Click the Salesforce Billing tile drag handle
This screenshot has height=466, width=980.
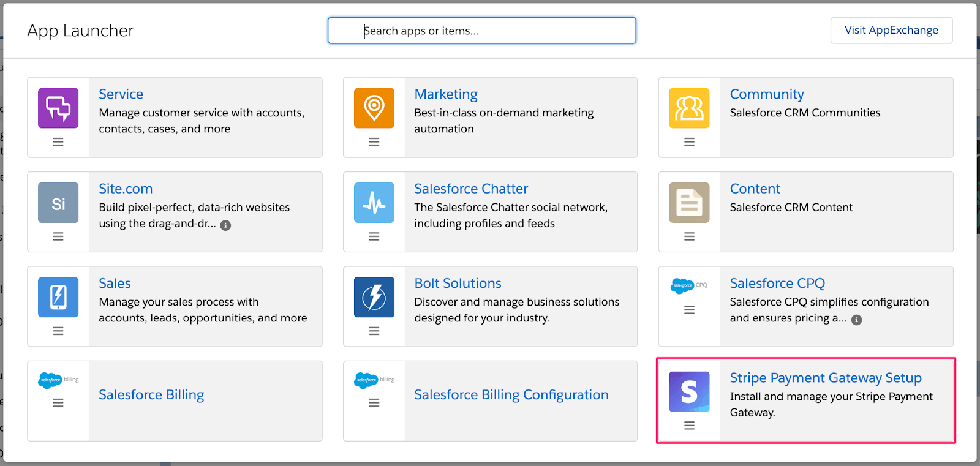[58, 403]
